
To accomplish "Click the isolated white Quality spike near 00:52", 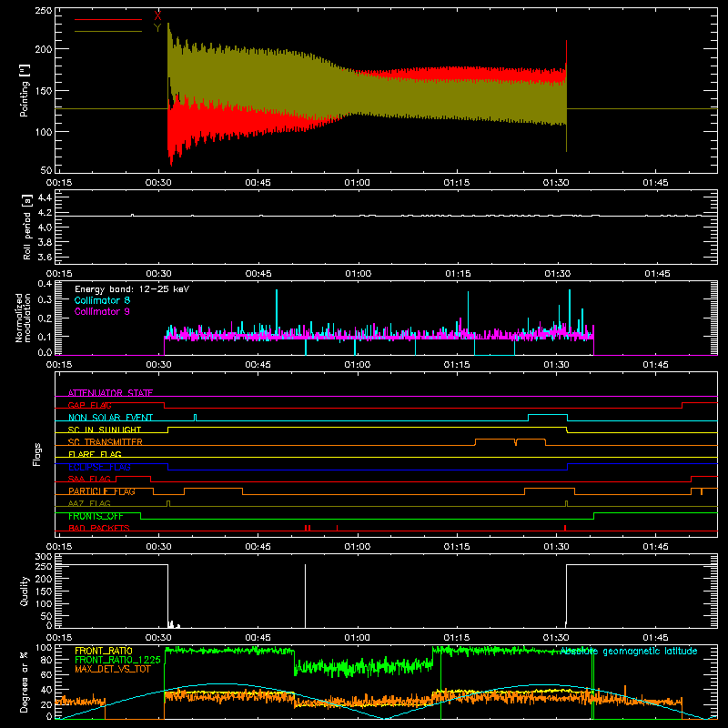I will point(305,596).
